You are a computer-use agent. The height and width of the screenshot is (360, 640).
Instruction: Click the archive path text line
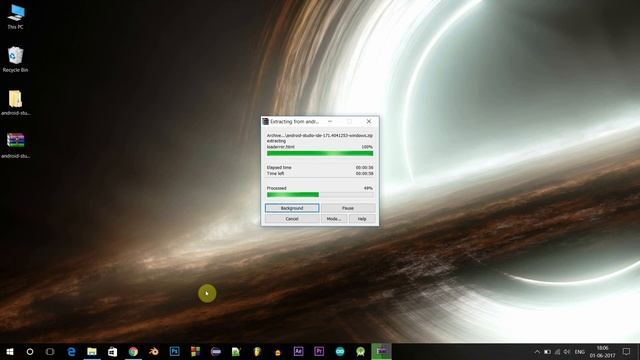(x=320, y=136)
